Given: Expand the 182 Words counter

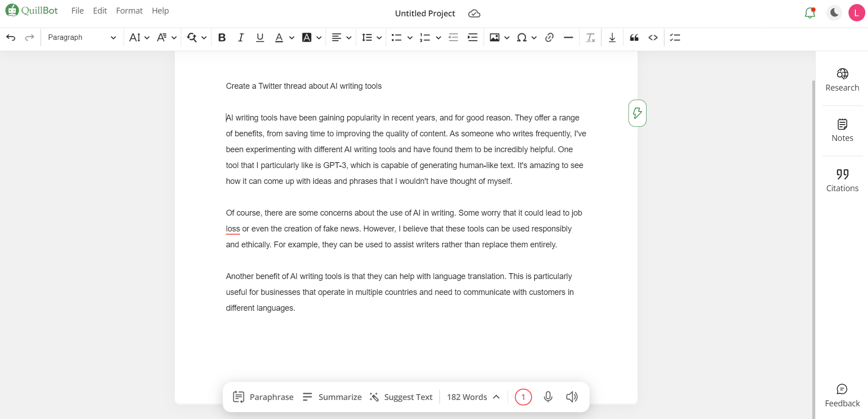Looking at the screenshot, I should pyautogui.click(x=473, y=397).
